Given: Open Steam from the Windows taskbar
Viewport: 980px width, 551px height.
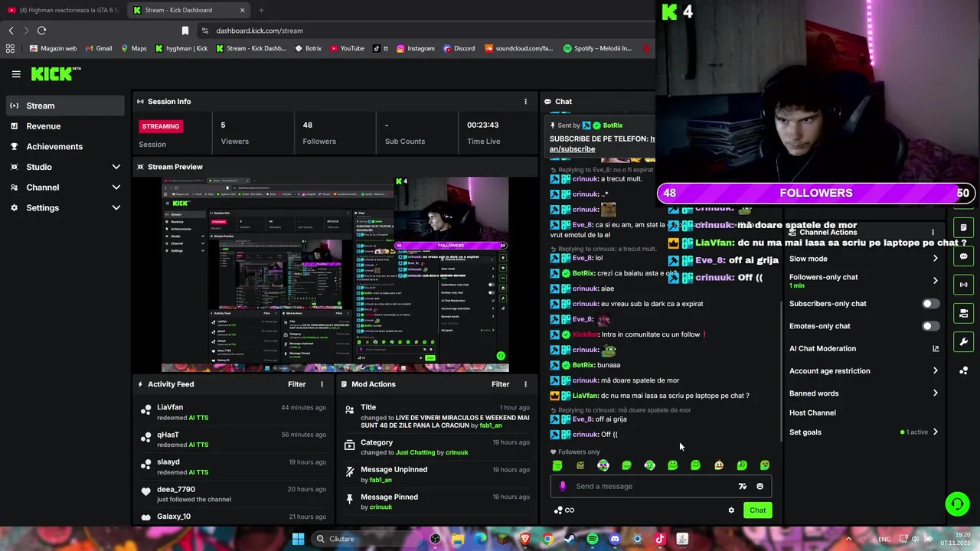Looking at the screenshot, I should (x=570, y=539).
